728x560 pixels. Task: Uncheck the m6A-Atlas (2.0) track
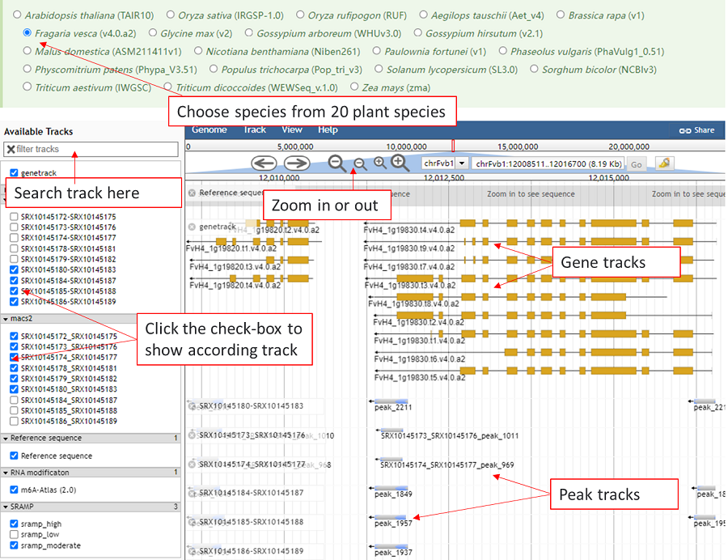[x=14, y=490]
